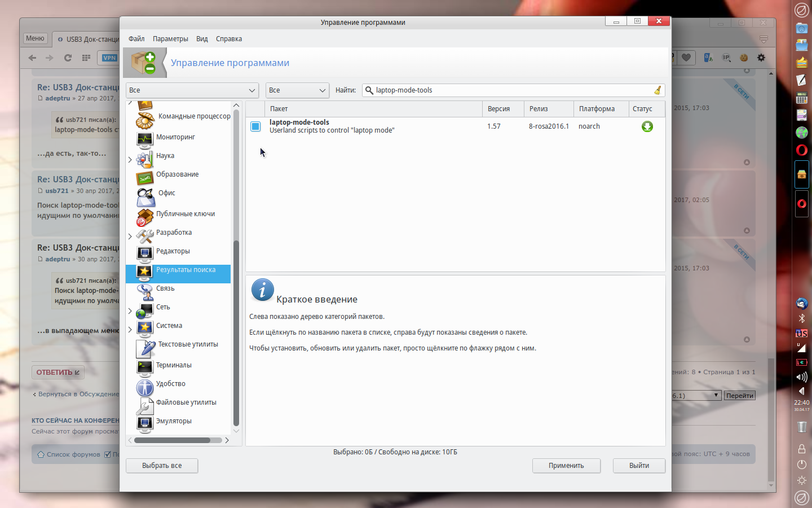Image resolution: width=812 pixels, height=508 pixels.
Task: Click the Bluetooth tray icon
Action: click(x=802, y=318)
